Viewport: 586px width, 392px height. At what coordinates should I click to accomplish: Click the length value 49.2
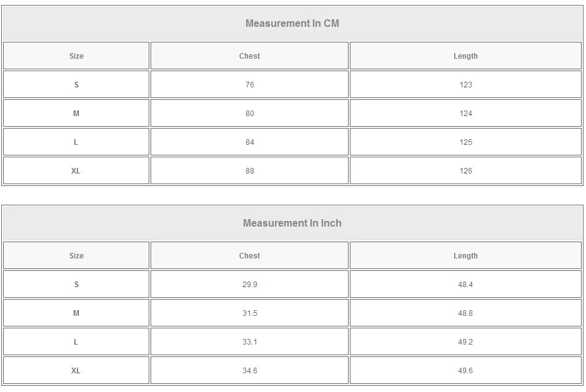coord(465,342)
